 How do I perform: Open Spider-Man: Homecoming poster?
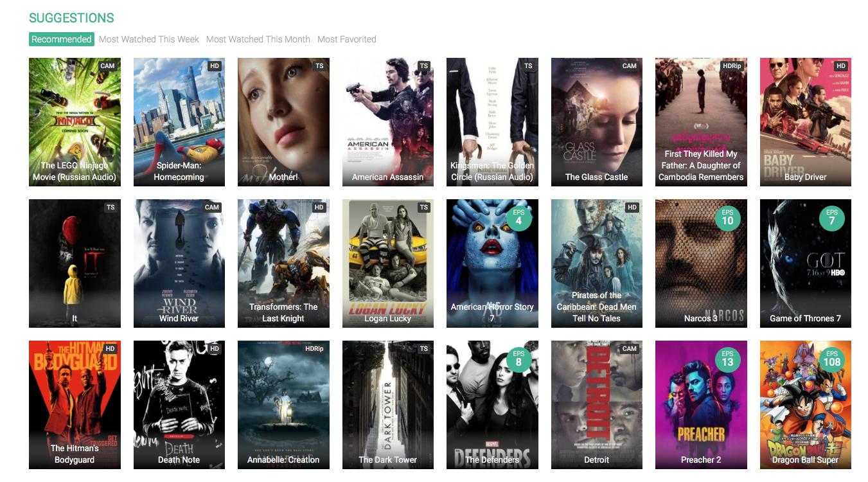179,122
